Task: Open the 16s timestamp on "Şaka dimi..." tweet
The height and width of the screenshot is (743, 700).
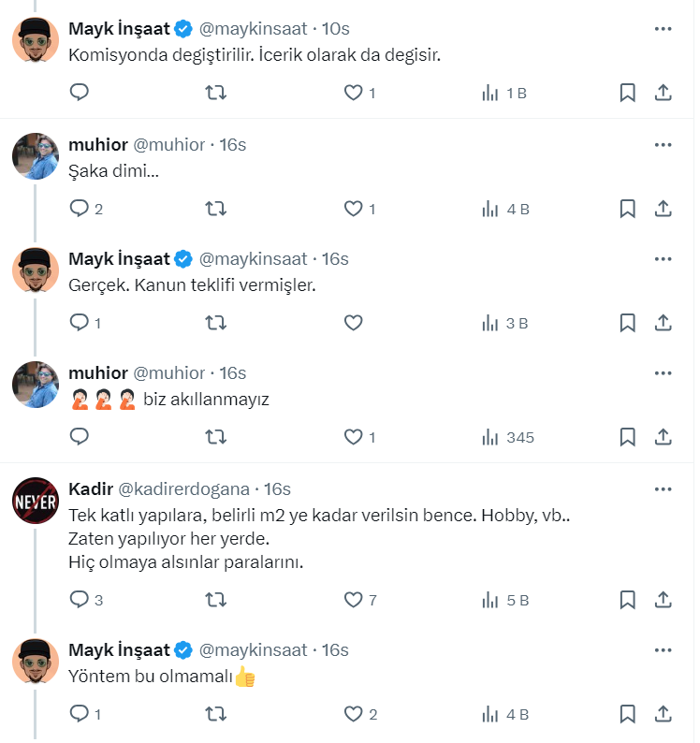Action: 232,145
